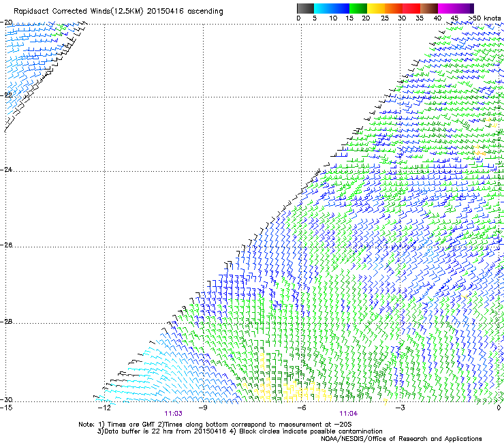Click the purple time stamp '11:04'
Screen dimensions: 504x443
[349, 414]
